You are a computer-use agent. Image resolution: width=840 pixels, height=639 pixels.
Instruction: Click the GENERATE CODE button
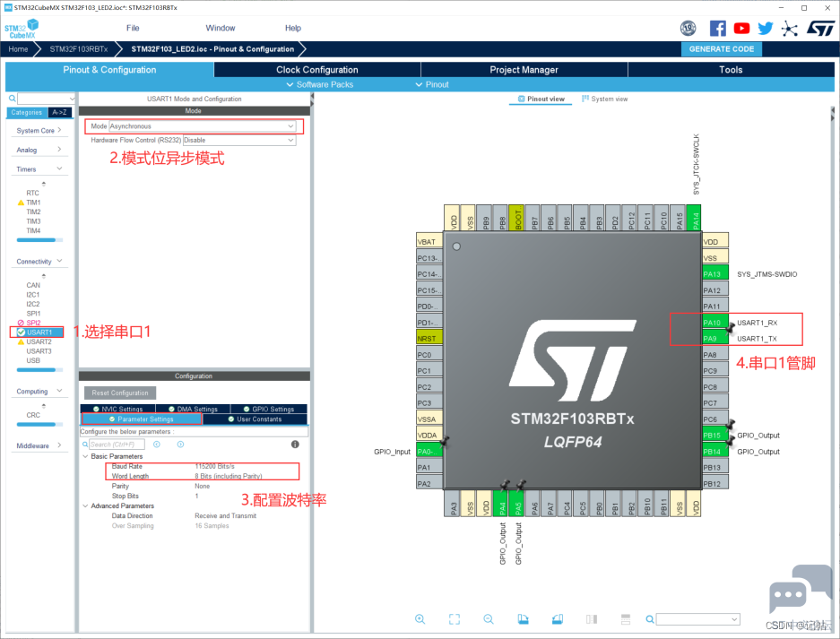tap(721, 48)
